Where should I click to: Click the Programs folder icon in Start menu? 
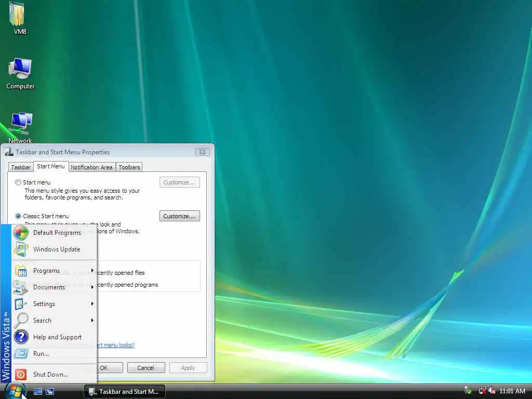(21, 271)
